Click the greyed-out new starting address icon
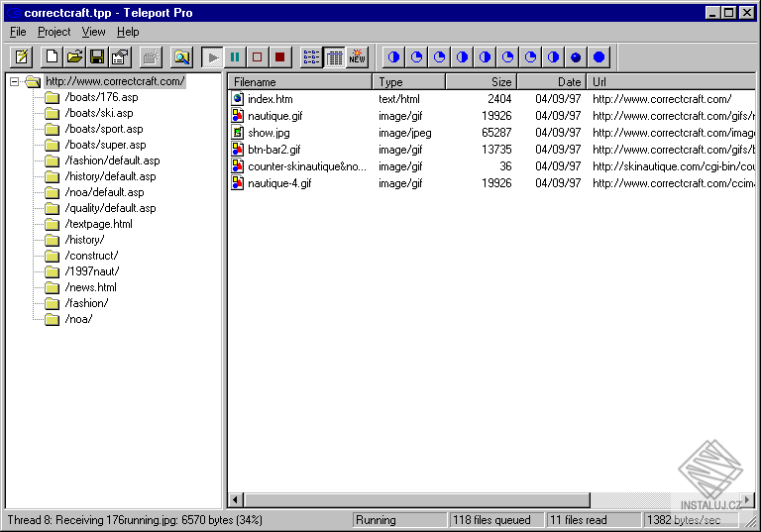Image resolution: width=761 pixels, height=532 pixels. pos(151,57)
